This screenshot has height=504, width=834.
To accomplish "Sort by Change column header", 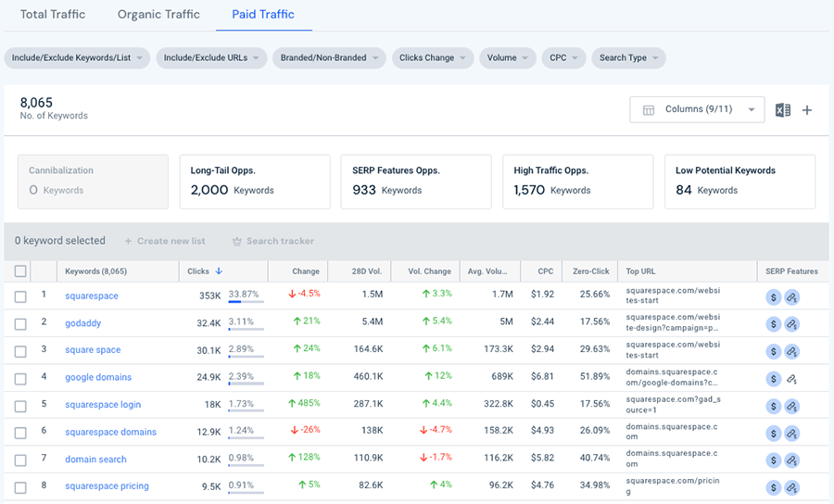I will coord(306,271).
